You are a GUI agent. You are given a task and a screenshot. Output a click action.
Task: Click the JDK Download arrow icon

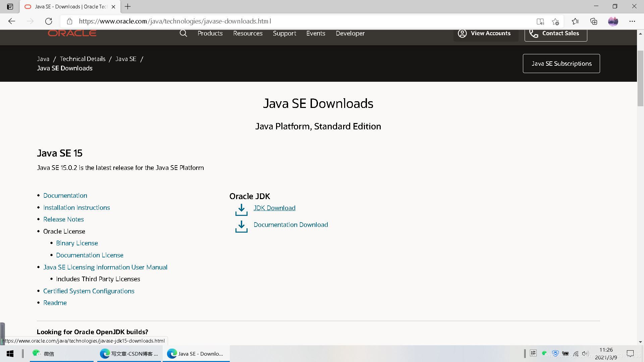coord(241,210)
